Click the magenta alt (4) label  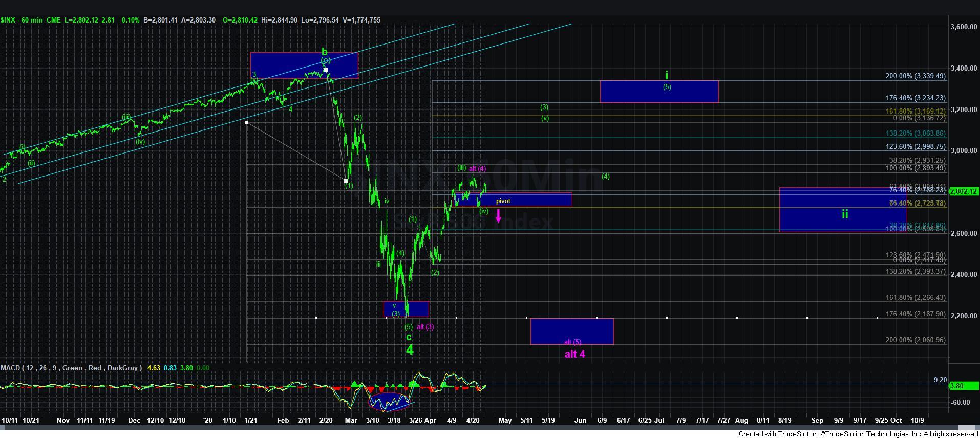coord(477,168)
